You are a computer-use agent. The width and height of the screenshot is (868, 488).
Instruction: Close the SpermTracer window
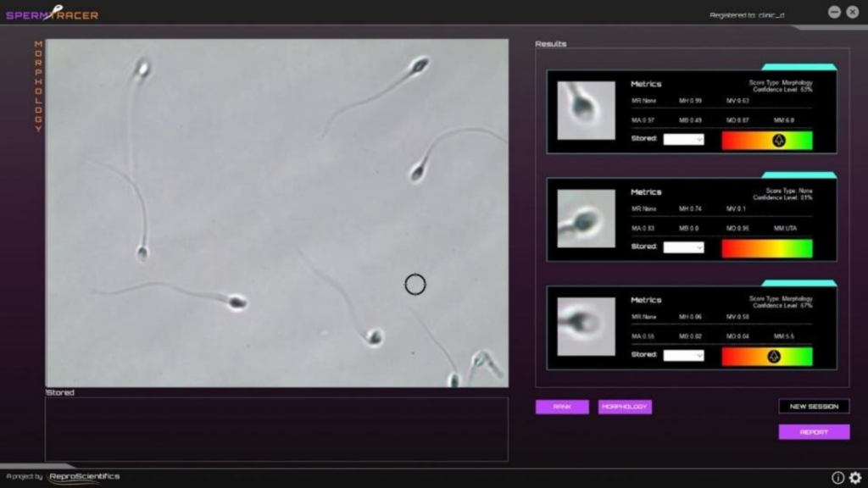tap(853, 12)
